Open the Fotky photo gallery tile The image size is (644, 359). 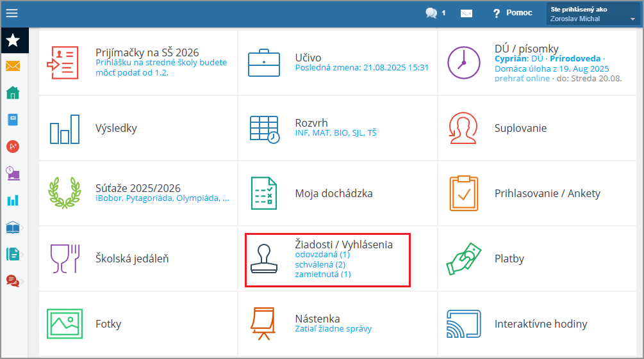point(108,324)
